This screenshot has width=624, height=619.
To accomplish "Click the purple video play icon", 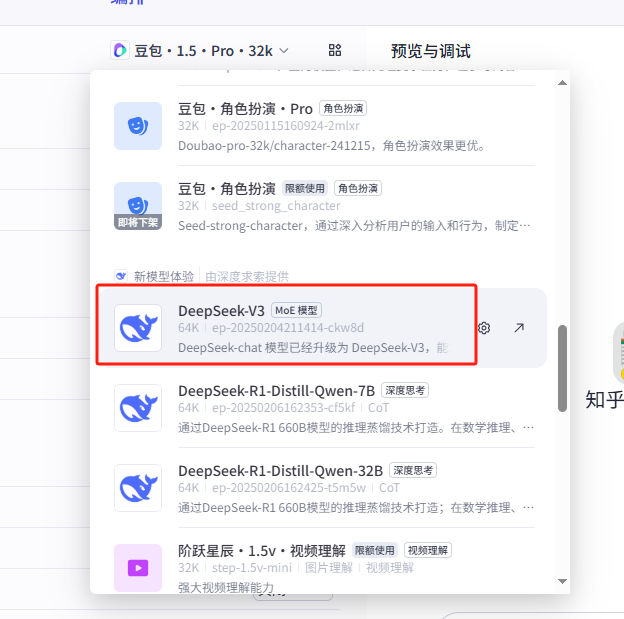I will [x=138, y=568].
